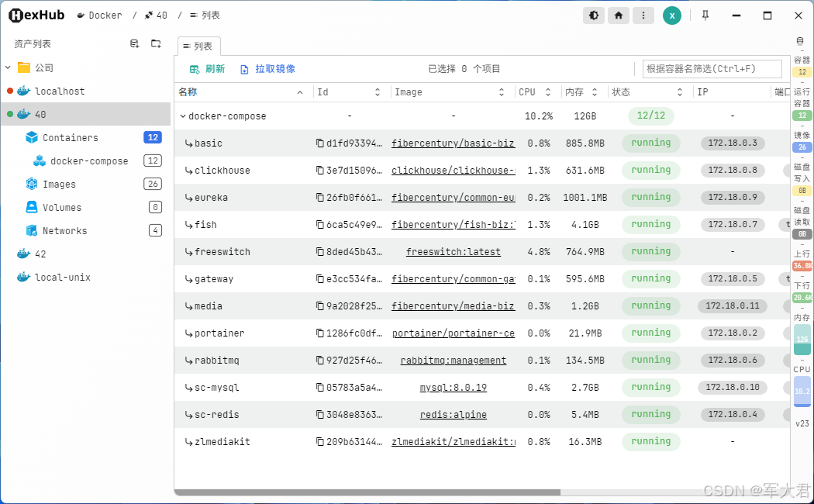This screenshot has height=504, width=814.
Task: Click the add asset icon beside 资产列表
Action: [x=134, y=44]
